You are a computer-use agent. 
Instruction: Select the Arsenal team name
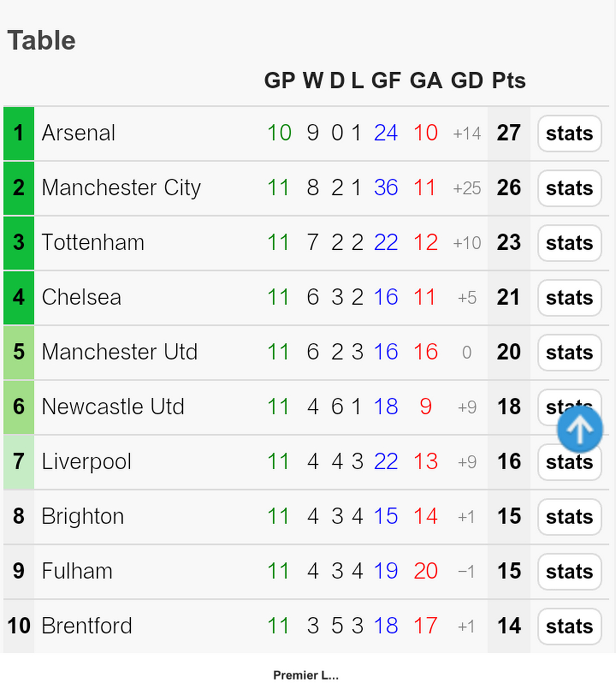point(79,133)
